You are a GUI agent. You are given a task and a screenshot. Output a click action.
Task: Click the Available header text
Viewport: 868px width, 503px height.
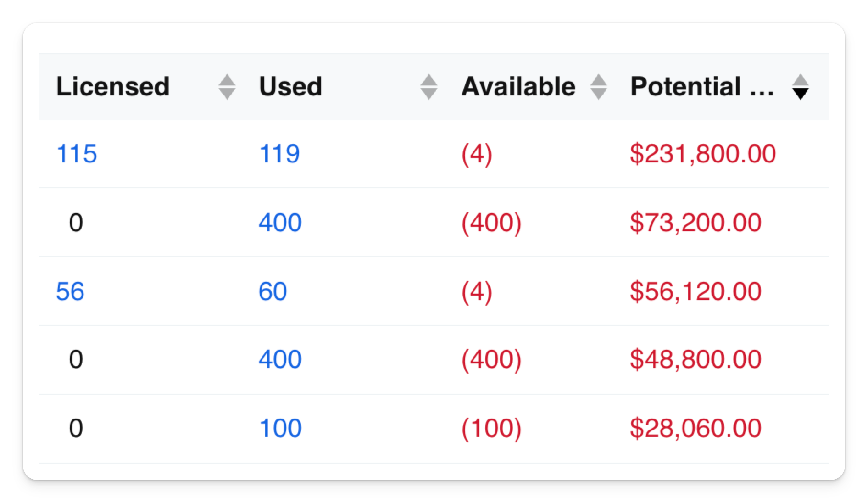(x=518, y=86)
